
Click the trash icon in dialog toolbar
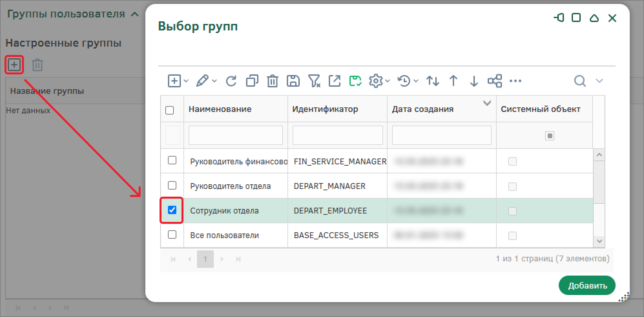point(272,81)
